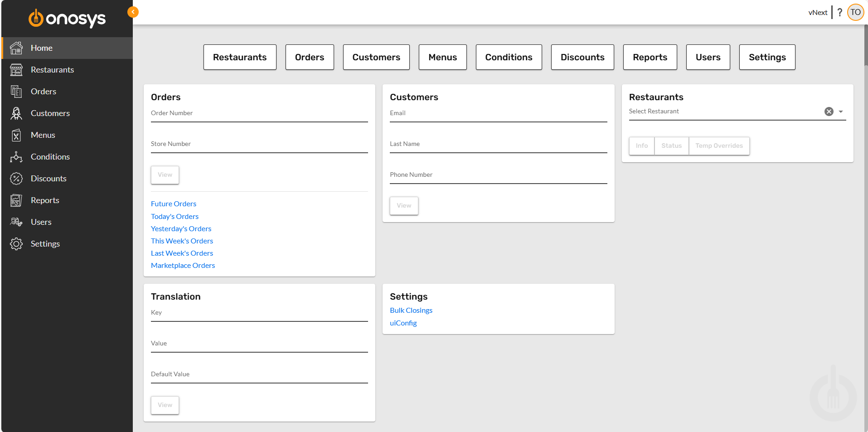The height and width of the screenshot is (432, 868).
Task: Clear the restaurant selection with the X button
Action: (829, 111)
